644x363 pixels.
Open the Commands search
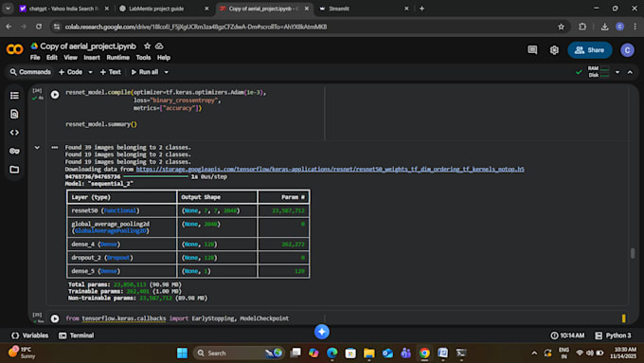30,72
